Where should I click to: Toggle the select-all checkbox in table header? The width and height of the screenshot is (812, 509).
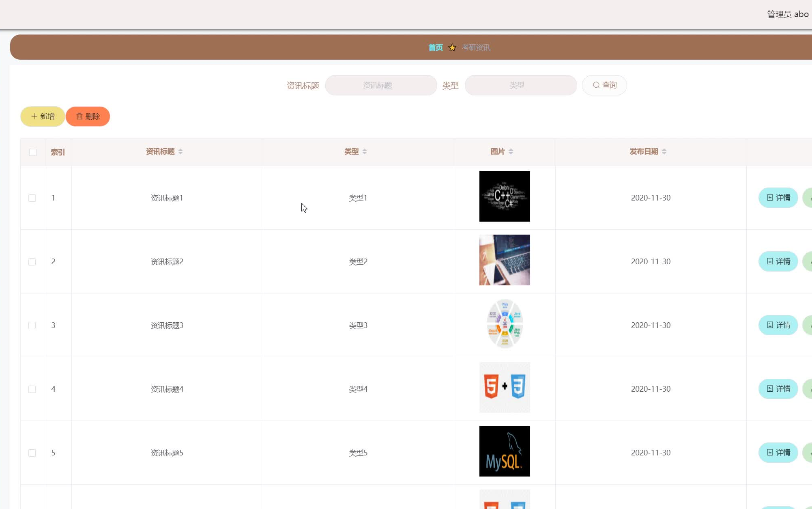tap(33, 152)
